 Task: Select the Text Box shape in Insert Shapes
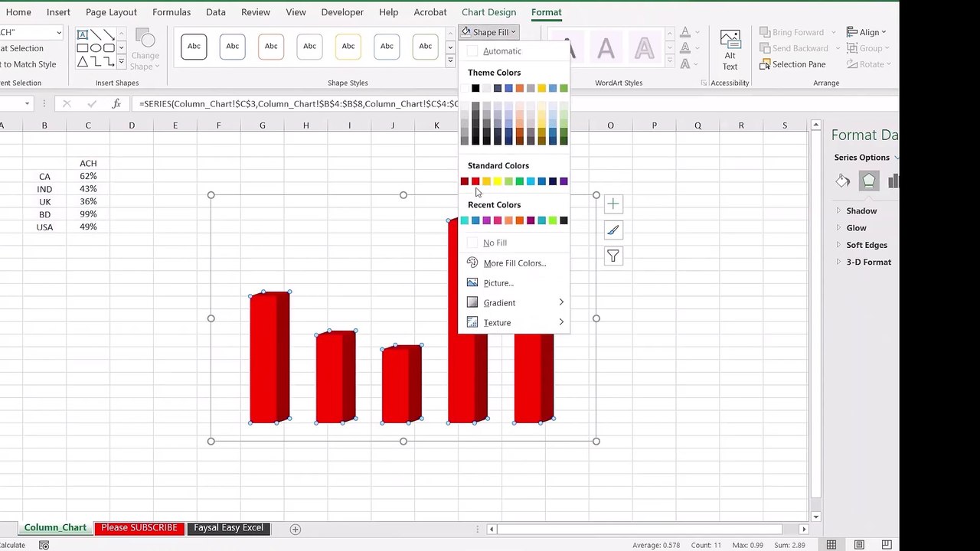tap(83, 35)
